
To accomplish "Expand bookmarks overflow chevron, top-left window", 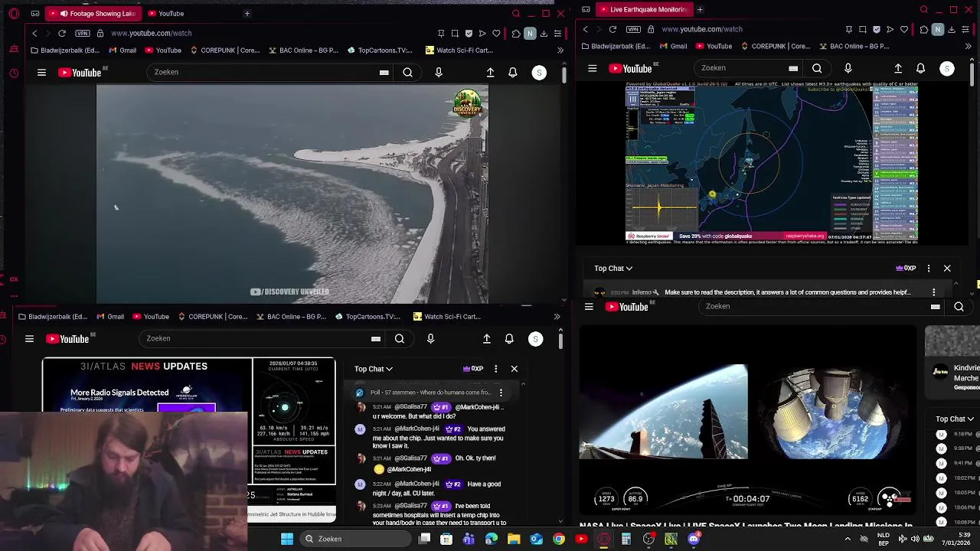I will (560, 51).
